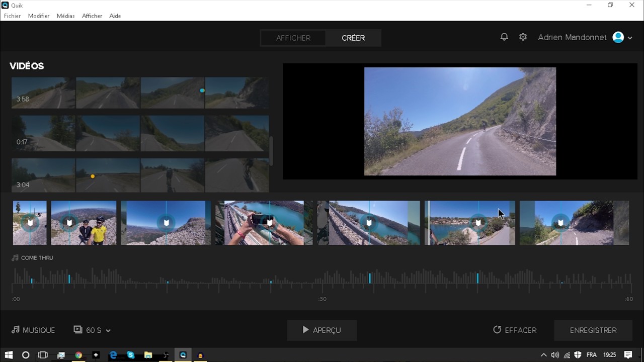Viewport: 644px width, 362px height.
Task: Select the CRÉER tab
Action: coord(353,38)
